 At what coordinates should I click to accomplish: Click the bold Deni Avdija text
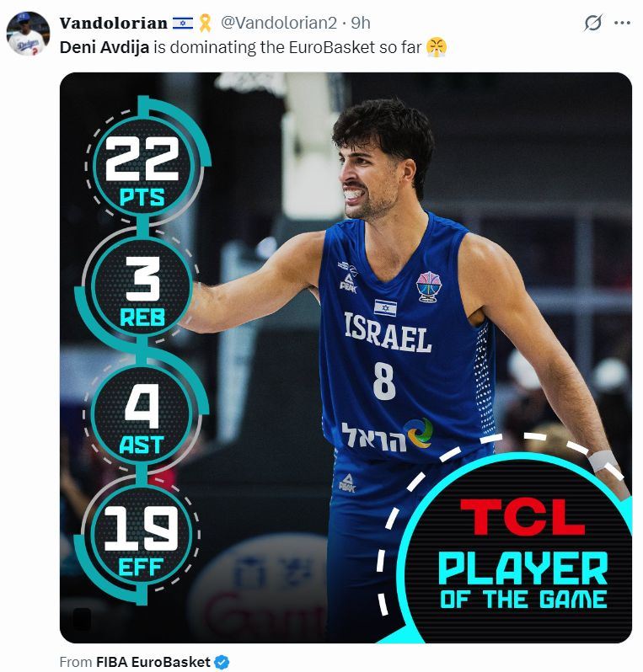(x=104, y=47)
